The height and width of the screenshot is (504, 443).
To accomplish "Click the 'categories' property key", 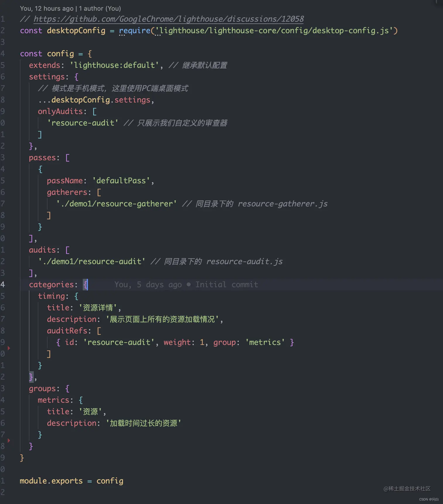I will (51, 285).
